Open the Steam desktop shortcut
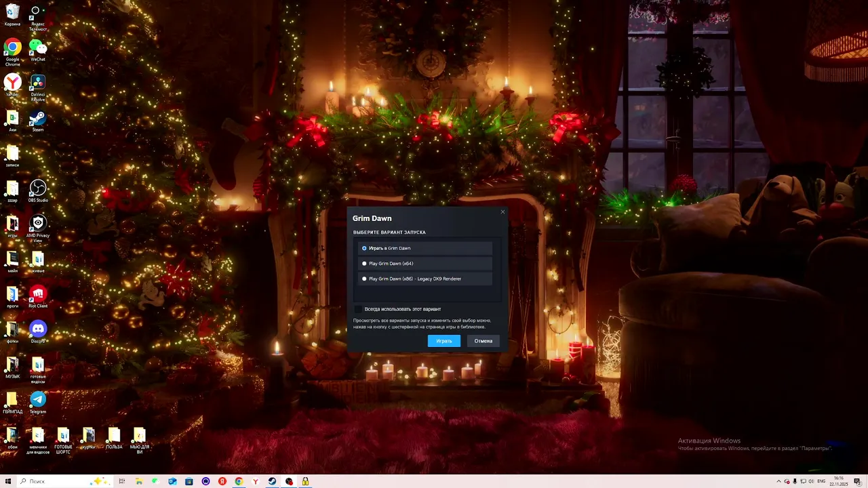The image size is (868, 488). 38,121
